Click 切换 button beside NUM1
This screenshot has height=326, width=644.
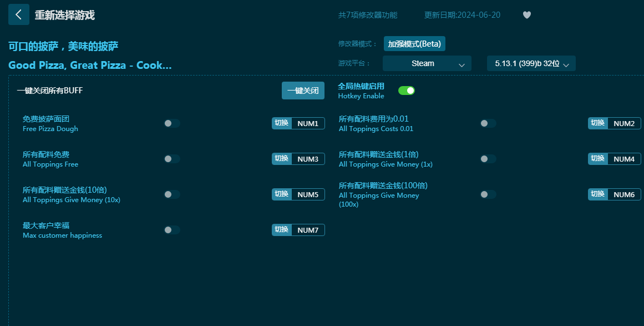pos(282,123)
